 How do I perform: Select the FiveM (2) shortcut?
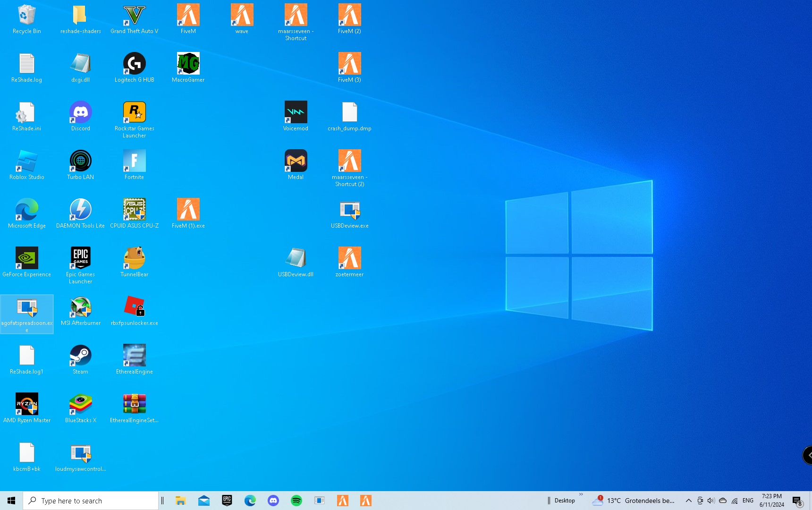(350, 19)
